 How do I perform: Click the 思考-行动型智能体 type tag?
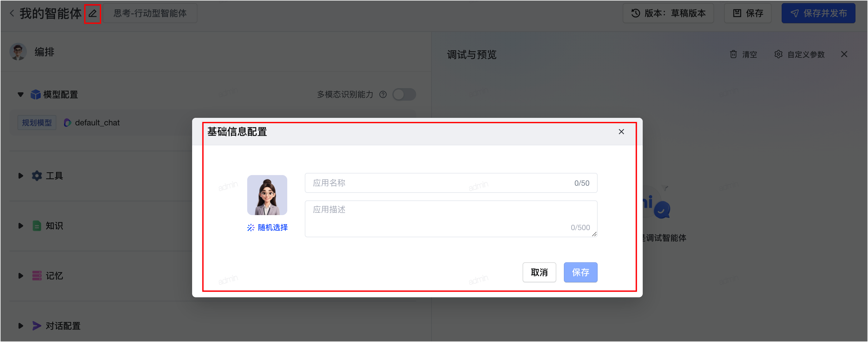(150, 13)
